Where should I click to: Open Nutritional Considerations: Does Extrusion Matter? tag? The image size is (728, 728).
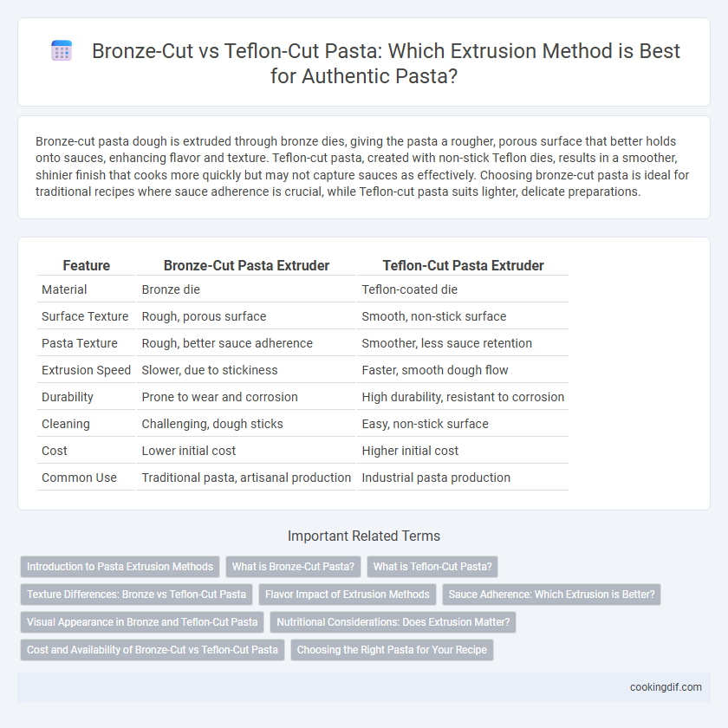[393, 622]
